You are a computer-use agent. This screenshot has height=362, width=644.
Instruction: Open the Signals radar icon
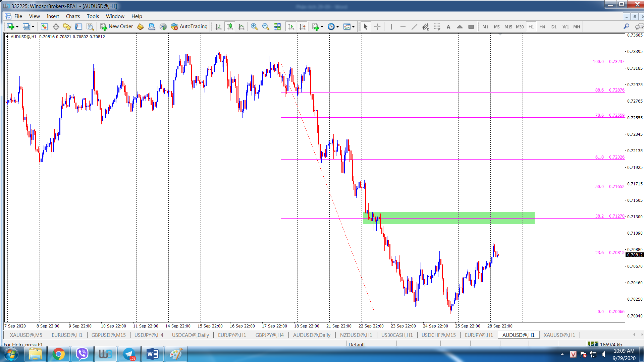[163, 26]
